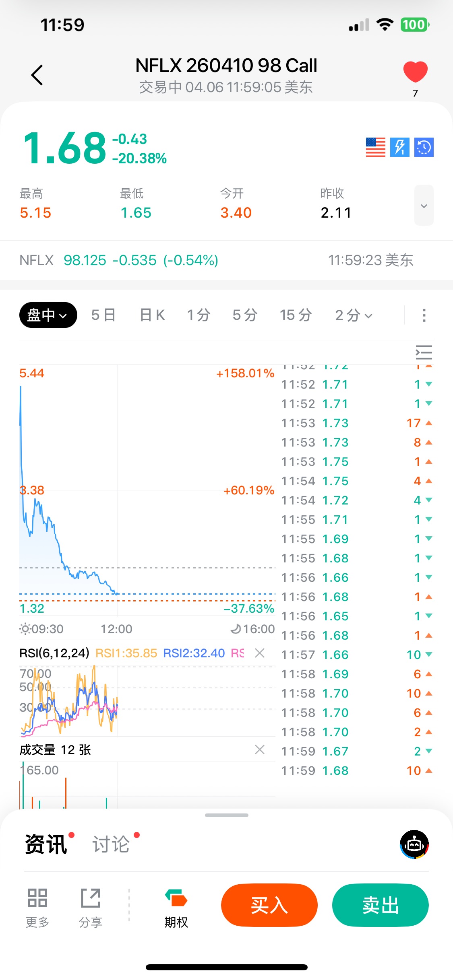This screenshot has width=453, height=980.
Task: Tap the blue clock history icon
Action: point(424,147)
